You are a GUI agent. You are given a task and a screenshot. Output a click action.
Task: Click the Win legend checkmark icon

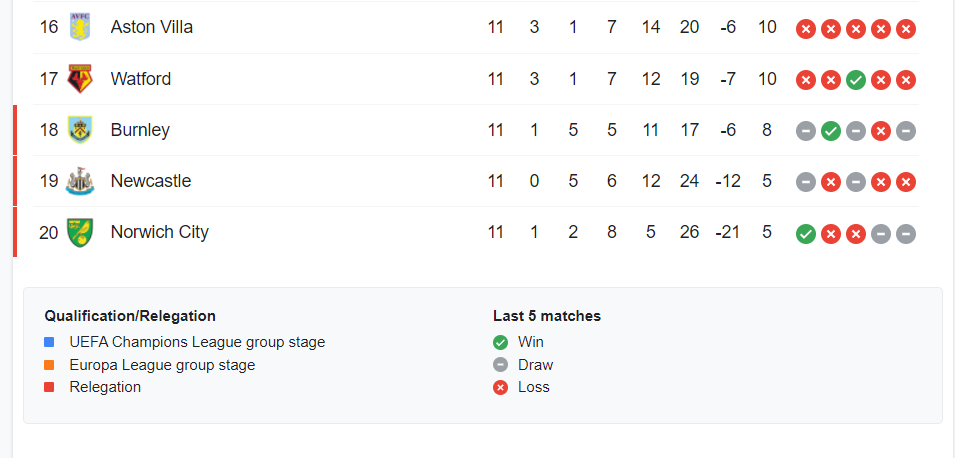[501, 342]
